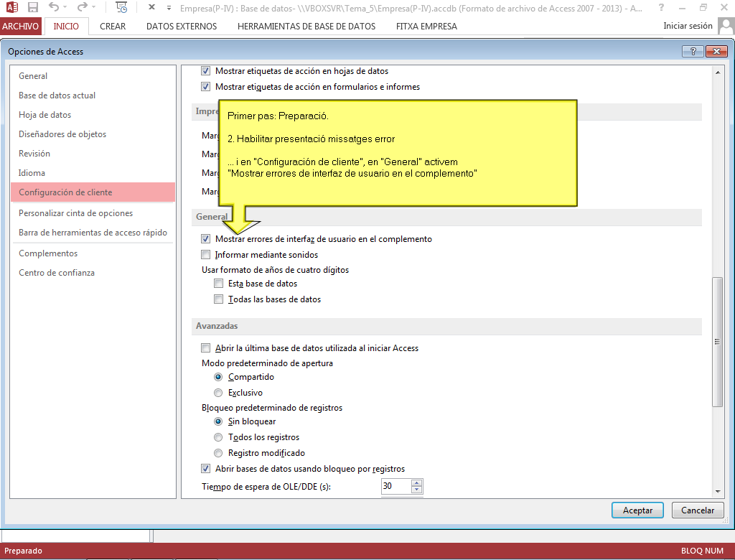This screenshot has height=560, width=735.
Task: Enable Abrir la última base de datos utilizada
Action: tap(206, 348)
